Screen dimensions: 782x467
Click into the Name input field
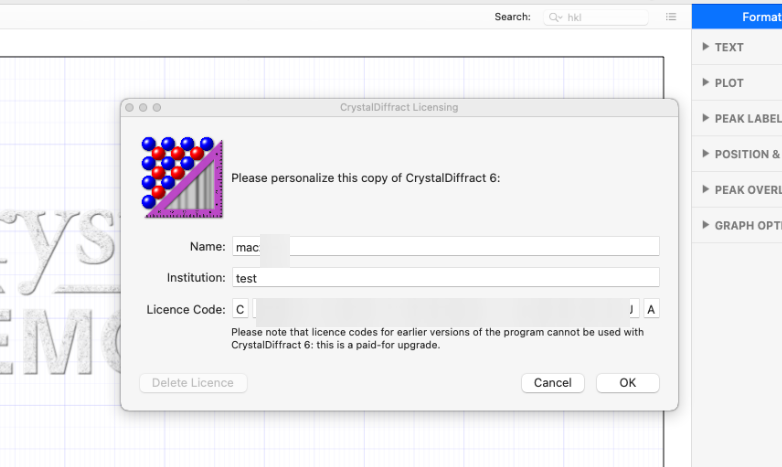[x=445, y=246]
